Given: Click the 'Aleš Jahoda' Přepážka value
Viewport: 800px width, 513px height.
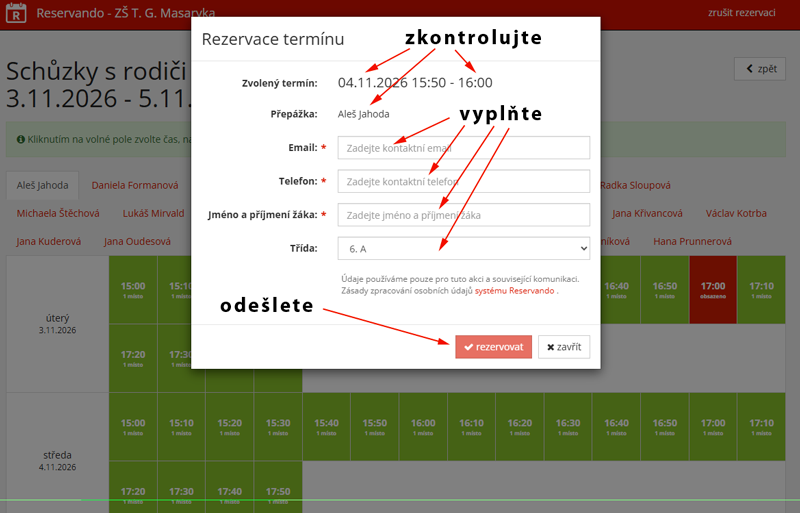Looking at the screenshot, I should [x=363, y=114].
